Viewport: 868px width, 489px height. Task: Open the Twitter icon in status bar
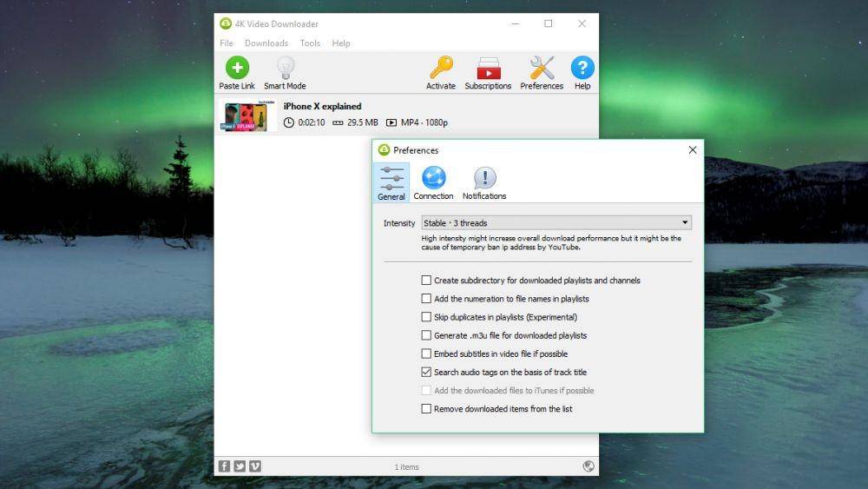[240, 466]
